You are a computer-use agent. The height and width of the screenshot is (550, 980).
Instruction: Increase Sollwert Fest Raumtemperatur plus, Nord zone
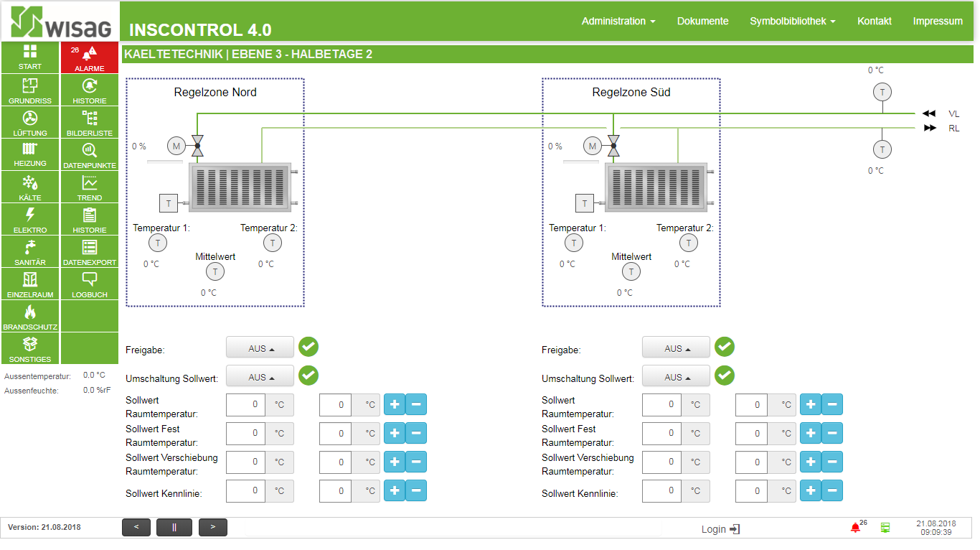[395, 433]
